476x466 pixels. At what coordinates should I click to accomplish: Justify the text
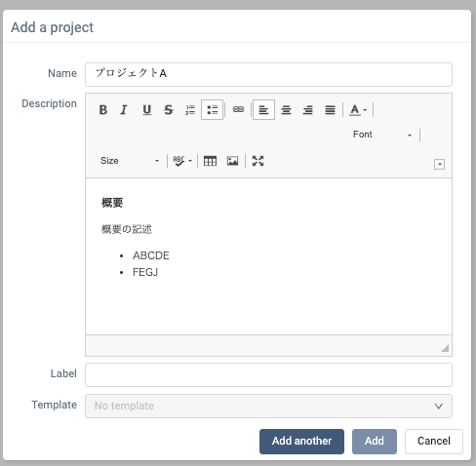[330, 110]
